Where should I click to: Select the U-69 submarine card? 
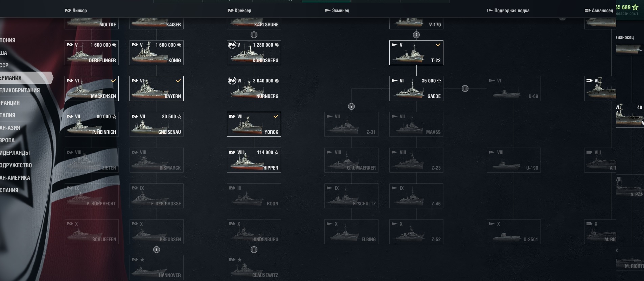[514, 88]
